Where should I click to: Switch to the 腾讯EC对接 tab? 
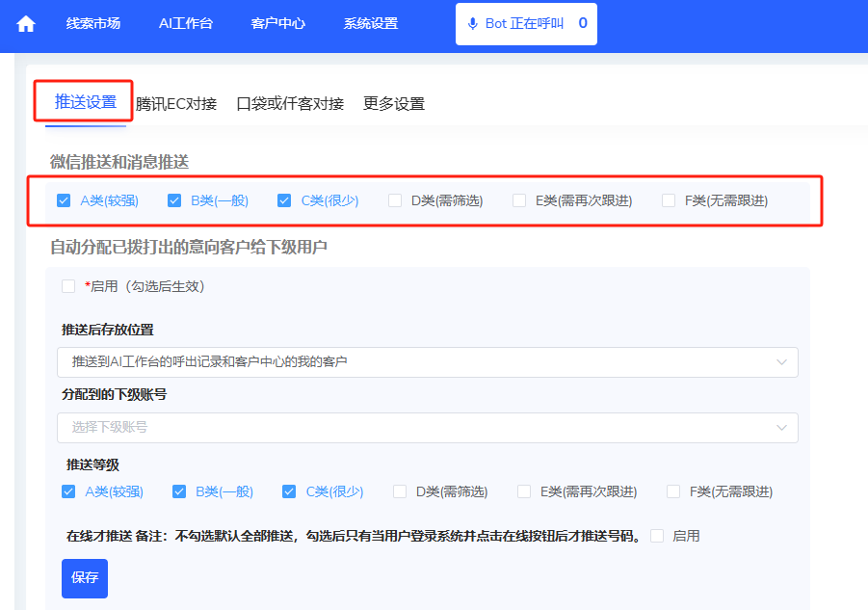point(176,104)
